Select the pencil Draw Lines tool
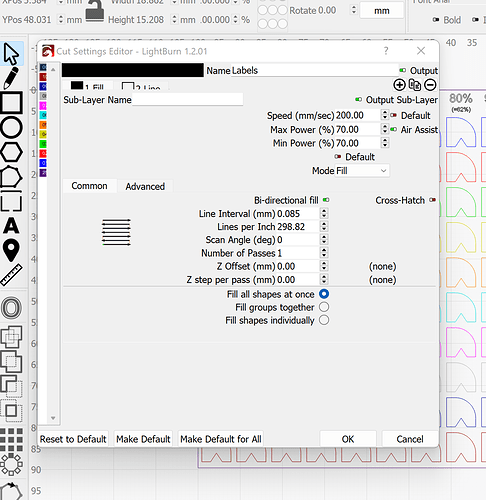The width and height of the screenshot is (486, 500). (x=11, y=78)
